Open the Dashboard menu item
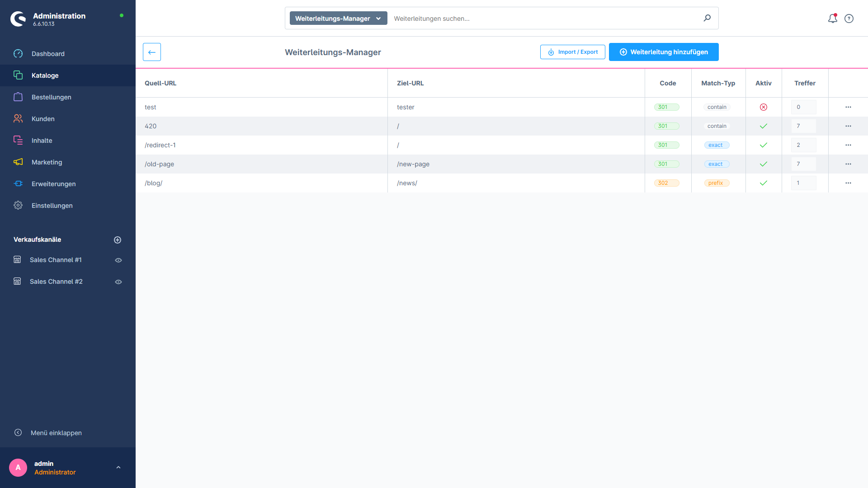The image size is (868, 488). pos(68,54)
